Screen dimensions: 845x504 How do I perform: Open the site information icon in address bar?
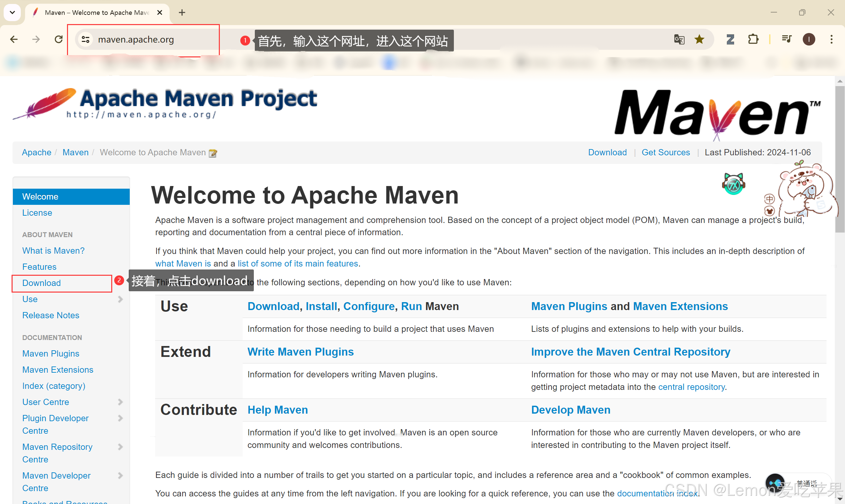click(x=85, y=39)
